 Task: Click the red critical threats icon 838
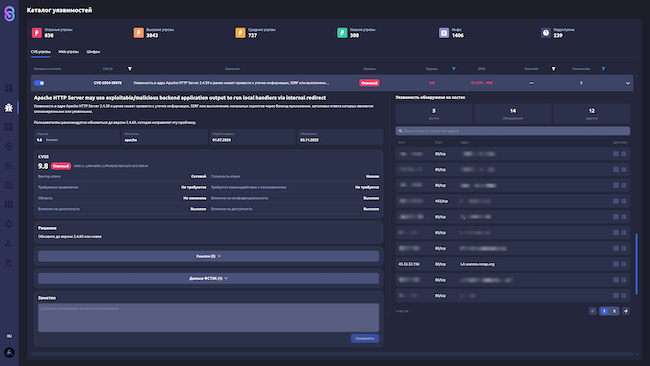[37, 33]
